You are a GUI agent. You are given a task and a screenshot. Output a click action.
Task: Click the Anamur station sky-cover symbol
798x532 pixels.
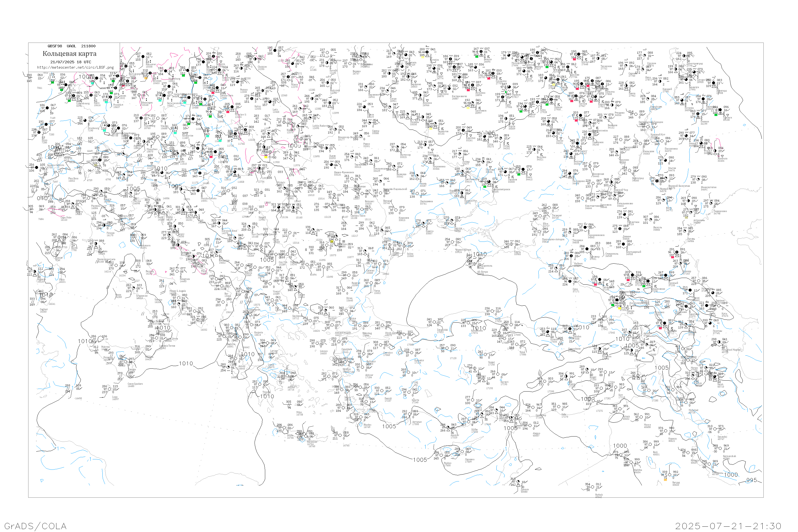[x=448, y=428]
